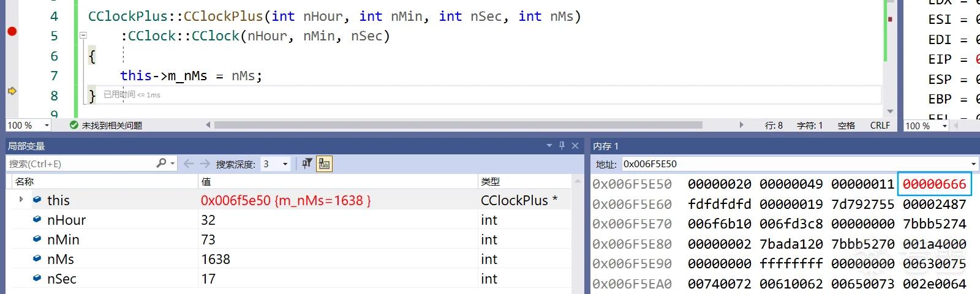
Task: Click the 未找到相关问题 status text
Action: (x=112, y=125)
